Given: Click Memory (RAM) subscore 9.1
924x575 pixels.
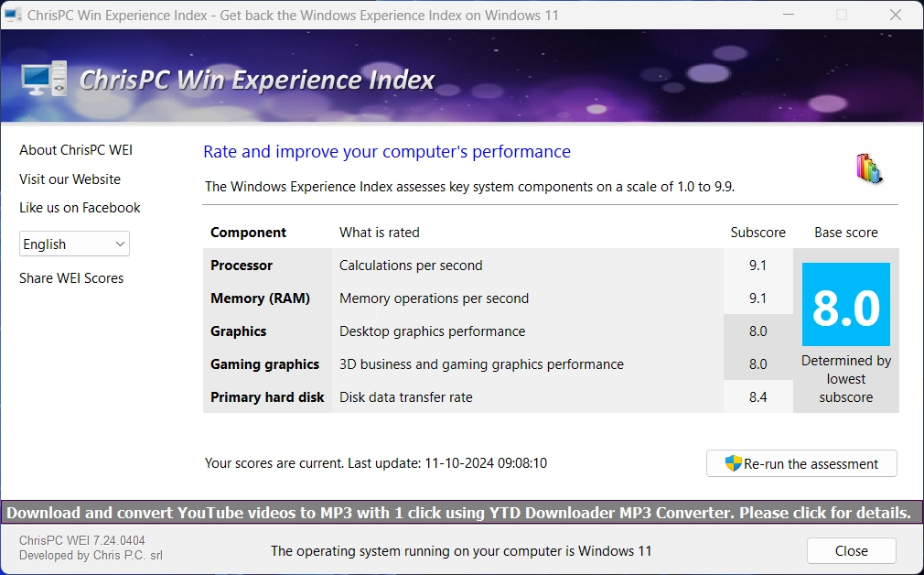Looking at the screenshot, I should pos(757,298).
